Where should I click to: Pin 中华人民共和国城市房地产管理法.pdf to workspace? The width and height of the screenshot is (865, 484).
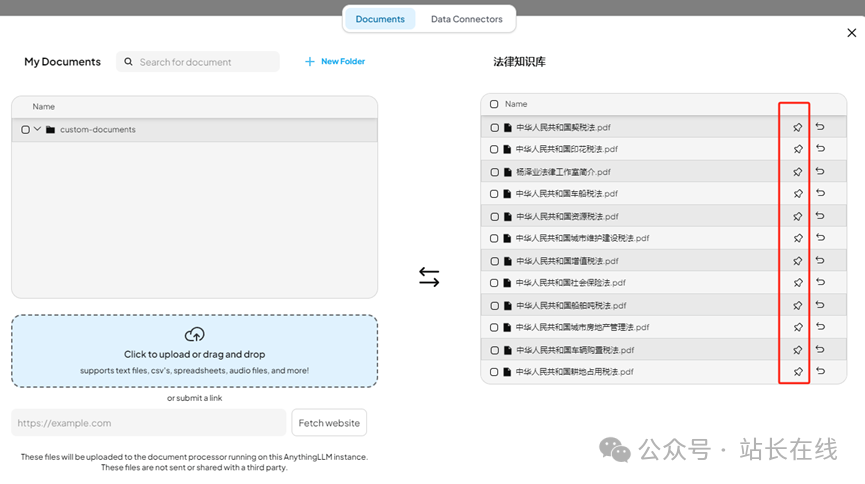pos(798,327)
